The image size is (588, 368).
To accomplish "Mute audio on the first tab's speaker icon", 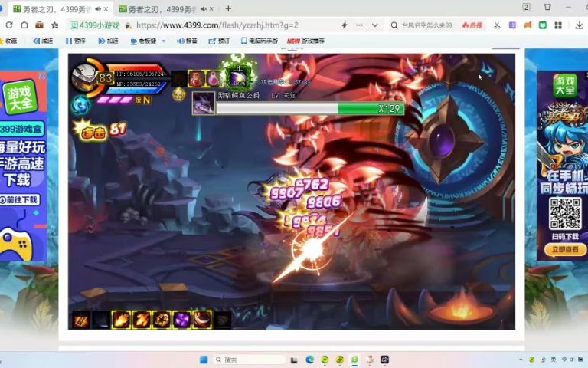I will [x=98, y=9].
